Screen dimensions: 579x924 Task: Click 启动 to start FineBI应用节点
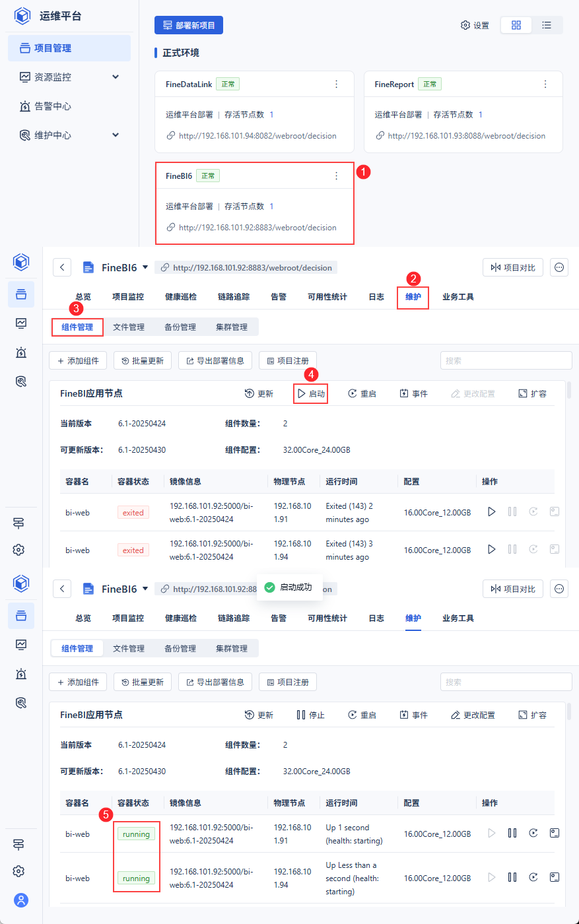pos(311,394)
